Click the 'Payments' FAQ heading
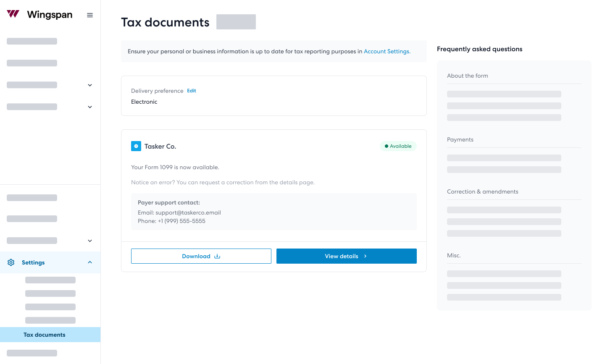 [460, 139]
